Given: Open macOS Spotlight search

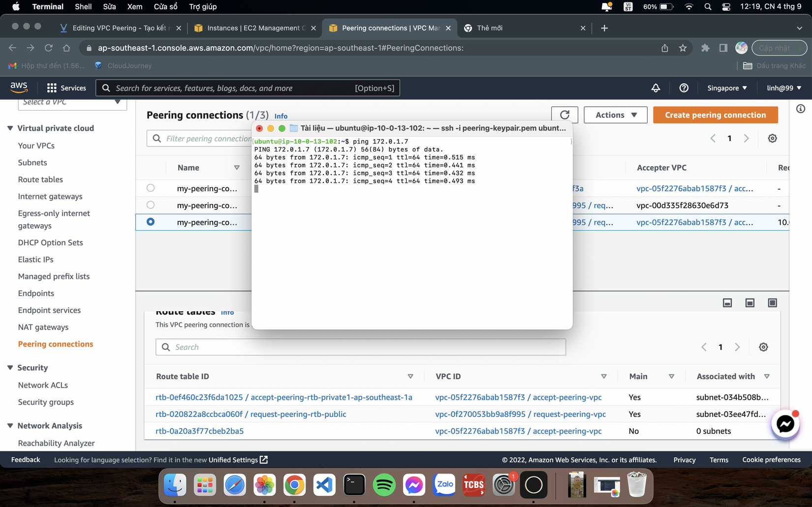Looking at the screenshot, I should pyautogui.click(x=708, y=6).
